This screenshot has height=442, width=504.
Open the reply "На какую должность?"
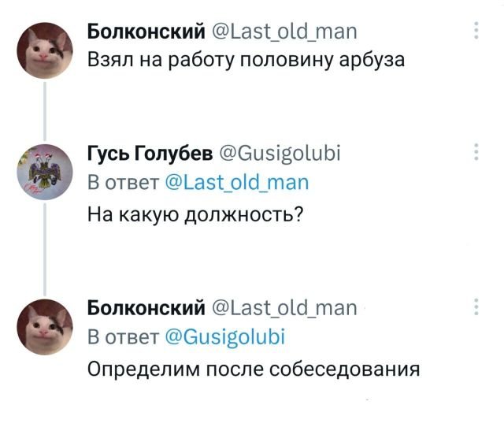click(196, 213)
